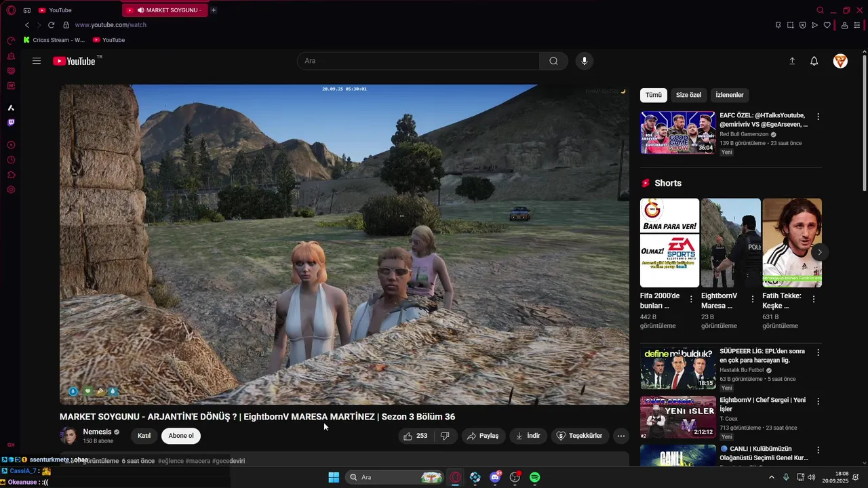The height and width of the screenshot is (488, 868).
Task: Select the MARKET SOYGUNU browser tab
Action: pos(164,10)
